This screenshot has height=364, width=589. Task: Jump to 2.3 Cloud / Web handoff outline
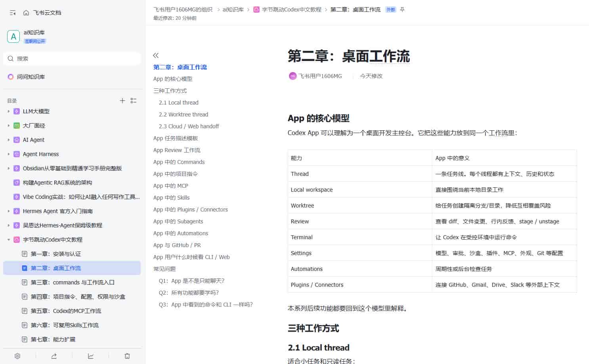point(189,126)
